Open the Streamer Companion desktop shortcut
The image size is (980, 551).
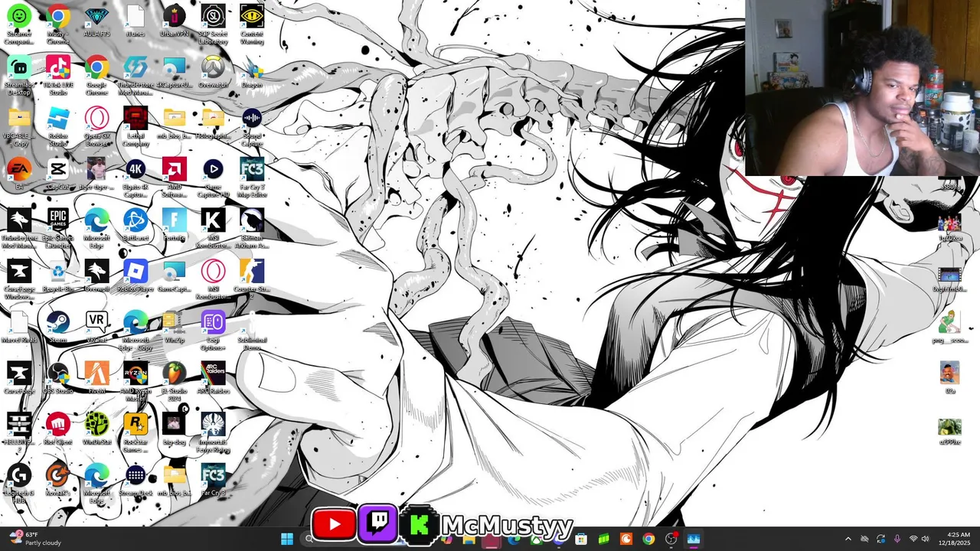pos(19,23)
